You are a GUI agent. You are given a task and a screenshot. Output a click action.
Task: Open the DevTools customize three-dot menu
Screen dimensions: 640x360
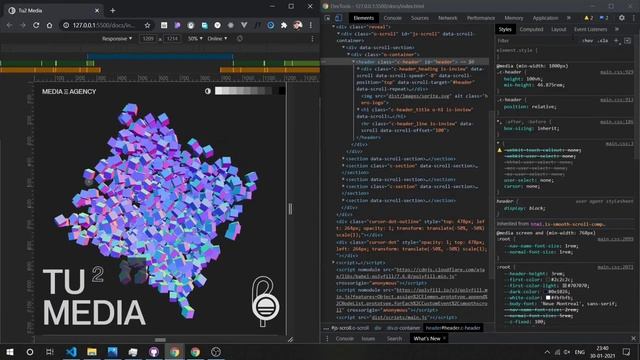[634, 18]
